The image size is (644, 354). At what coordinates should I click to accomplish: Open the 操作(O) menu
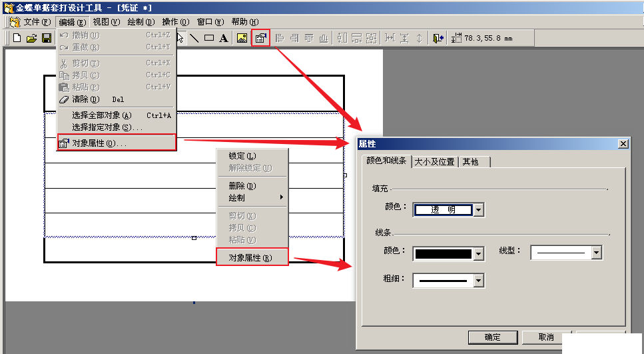tap(175, 22)
